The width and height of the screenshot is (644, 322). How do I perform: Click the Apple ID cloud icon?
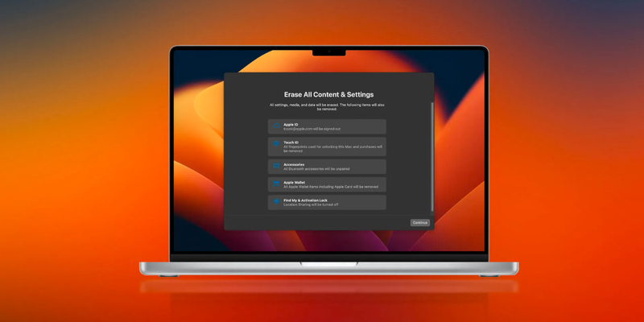(x=276, y=126)
